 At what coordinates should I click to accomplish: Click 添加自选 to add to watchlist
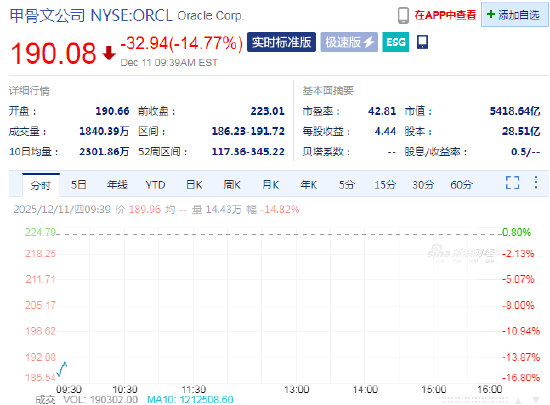coord(514,15)
